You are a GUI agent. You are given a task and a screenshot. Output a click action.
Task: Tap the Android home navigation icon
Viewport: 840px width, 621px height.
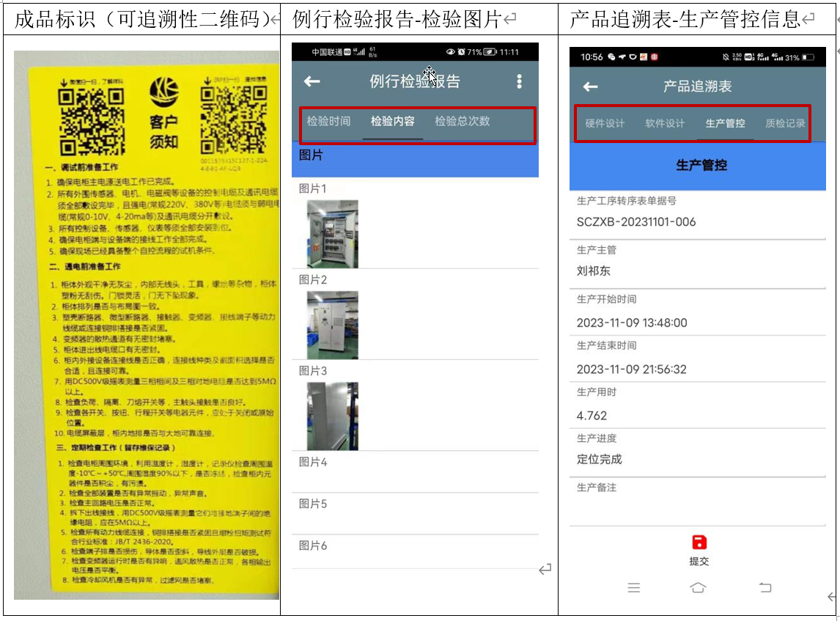coord(698,587)
